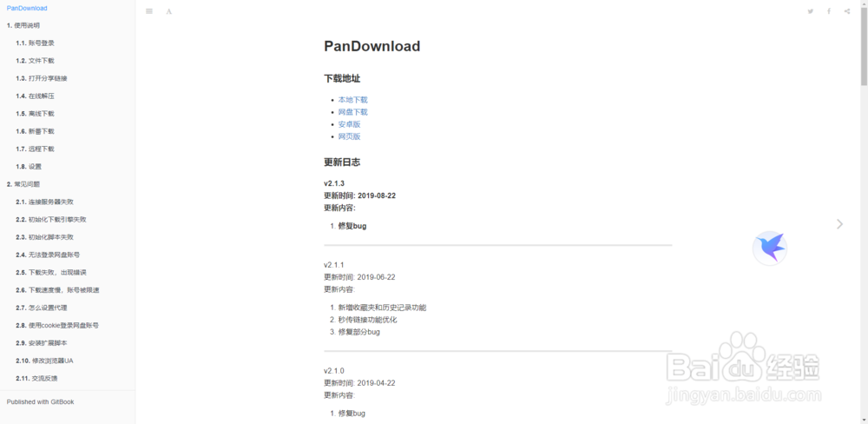
Task: Open section 2. 常见问题
Action: [x=23, y=184]
